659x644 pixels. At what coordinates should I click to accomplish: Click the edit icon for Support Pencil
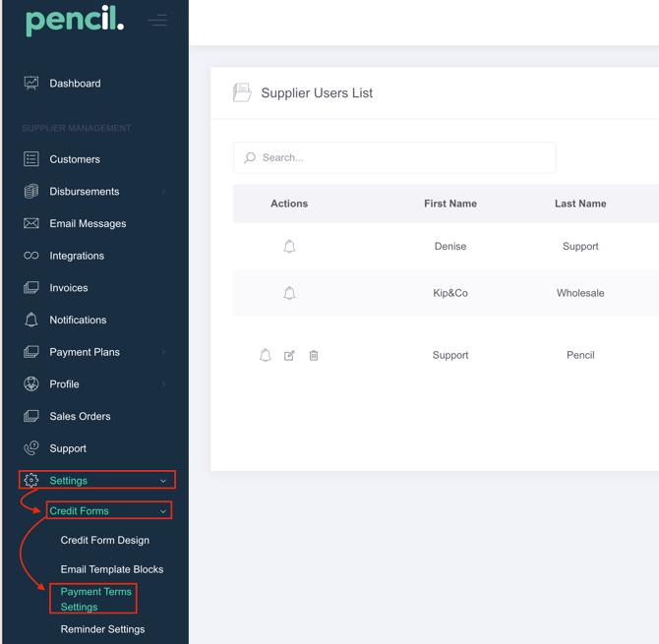coord(289,356)
